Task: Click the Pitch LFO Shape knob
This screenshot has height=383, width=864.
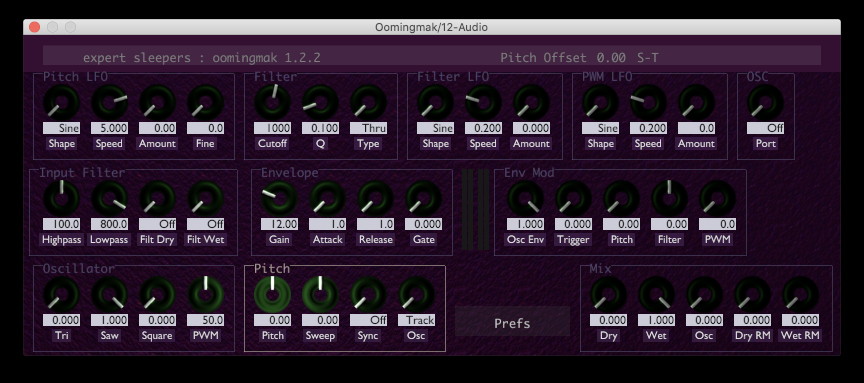Action: pos(62,102)
